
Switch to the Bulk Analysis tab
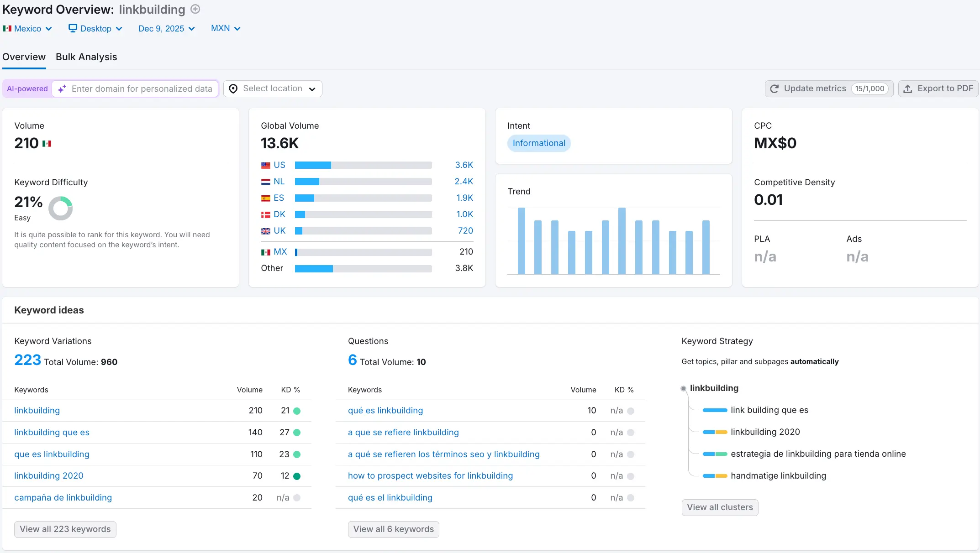86,57
